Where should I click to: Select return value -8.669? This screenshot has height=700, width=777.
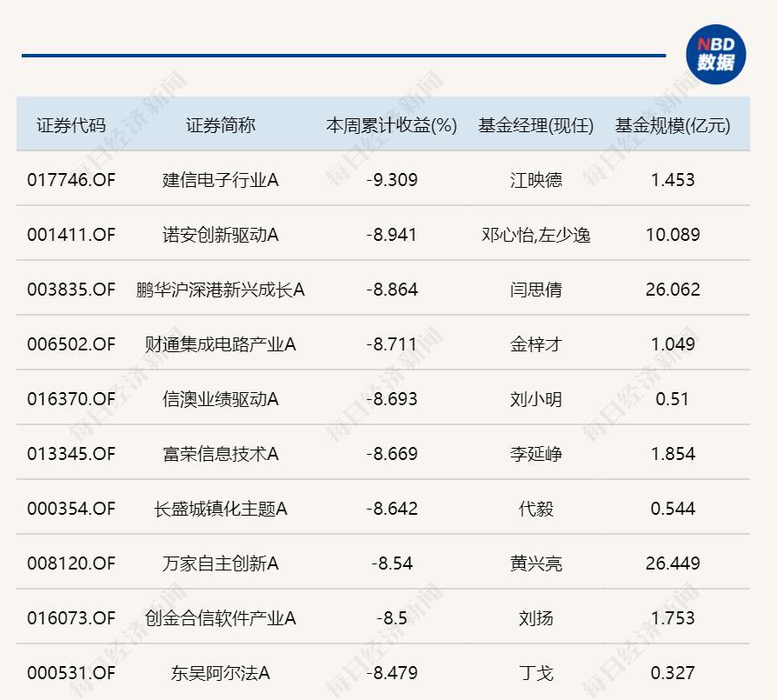pyautogui.click(x=392, y=454)
